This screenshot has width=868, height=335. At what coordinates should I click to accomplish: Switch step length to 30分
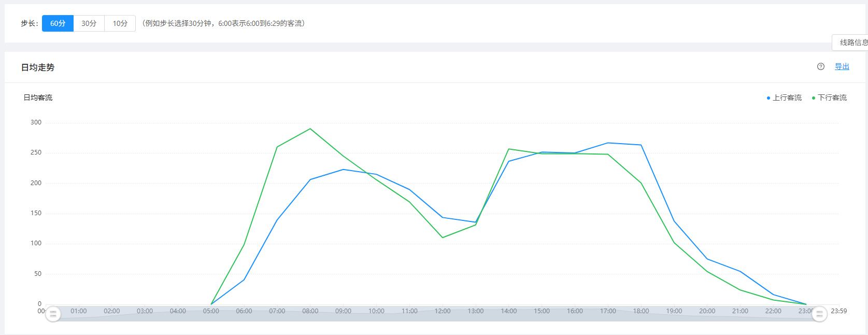point(89,23)
